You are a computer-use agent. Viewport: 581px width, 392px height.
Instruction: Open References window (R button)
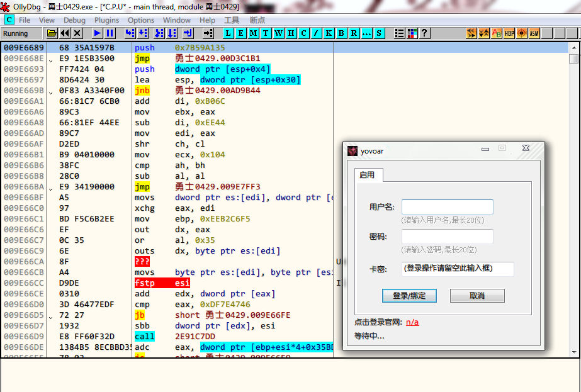coord(354,33)
